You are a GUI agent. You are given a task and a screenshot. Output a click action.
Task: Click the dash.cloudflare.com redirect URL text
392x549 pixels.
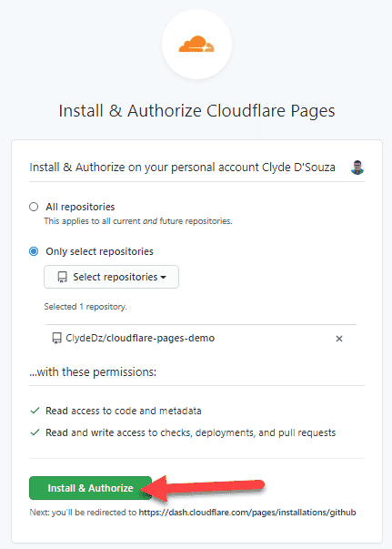247,513
